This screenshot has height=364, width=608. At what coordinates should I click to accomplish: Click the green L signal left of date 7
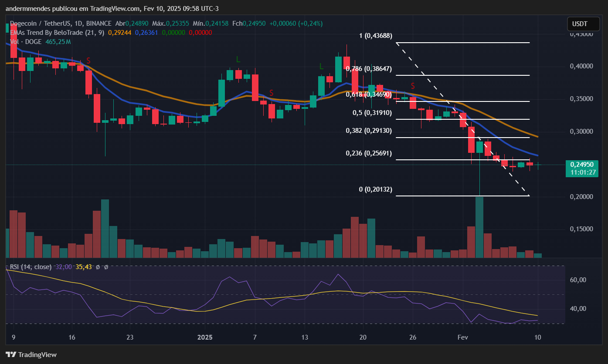pyautogui.click(x=238, y=60)
